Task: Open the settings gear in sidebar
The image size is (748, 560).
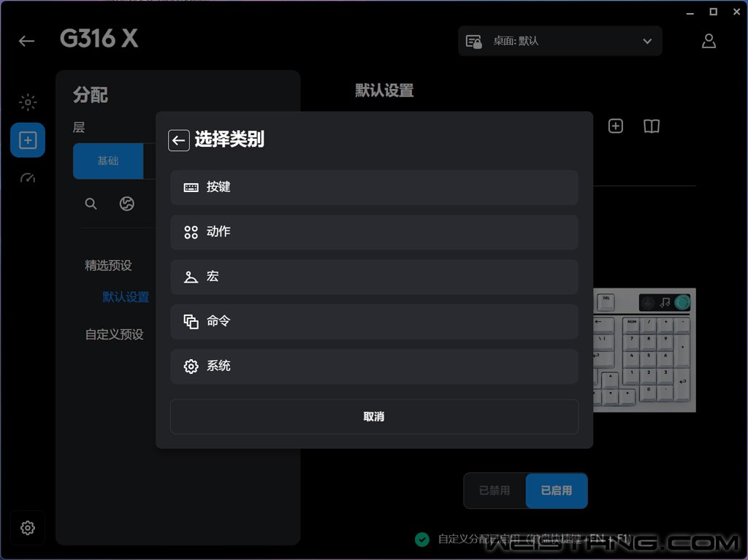Action: (x=28, y=527)
